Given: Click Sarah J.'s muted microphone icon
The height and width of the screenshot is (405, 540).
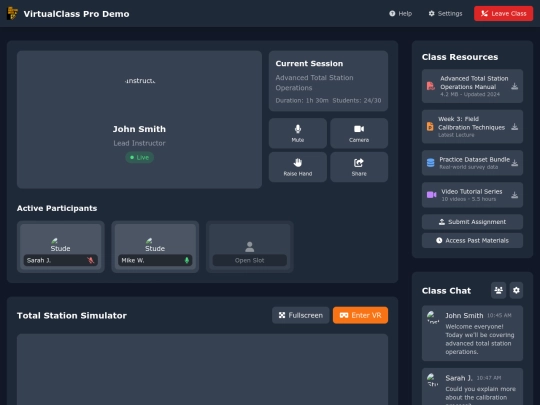Looking at the screenshot, I should (x=91, y=260).
